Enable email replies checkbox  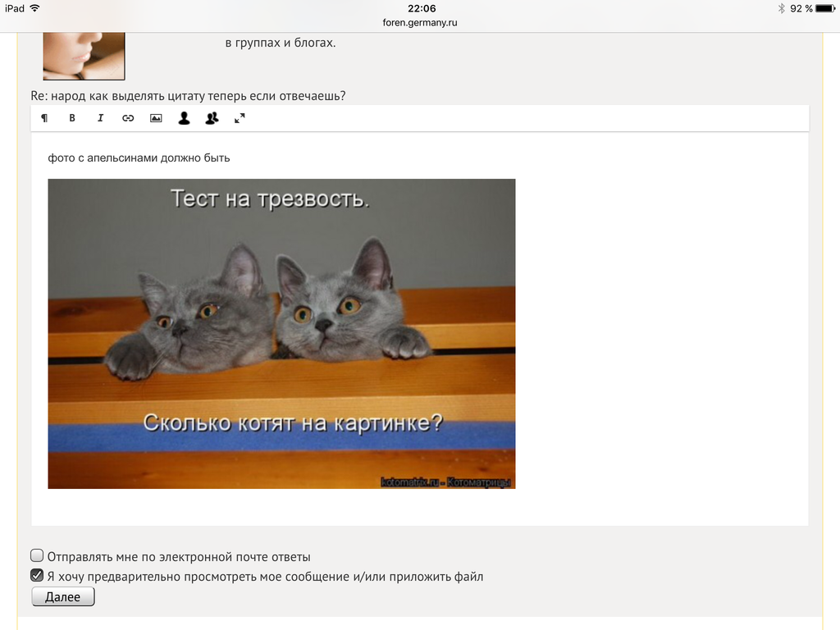37,555
